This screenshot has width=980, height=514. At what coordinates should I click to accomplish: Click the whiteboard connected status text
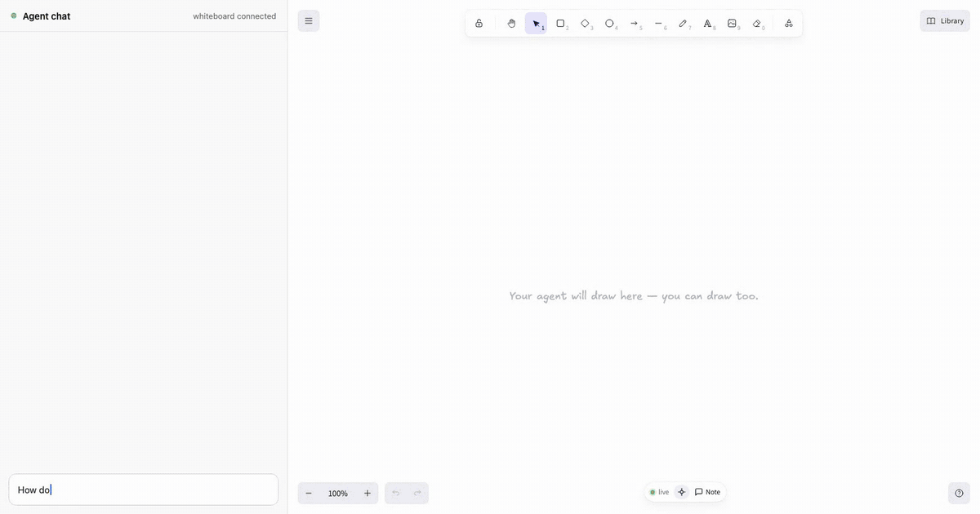point(234,16)
